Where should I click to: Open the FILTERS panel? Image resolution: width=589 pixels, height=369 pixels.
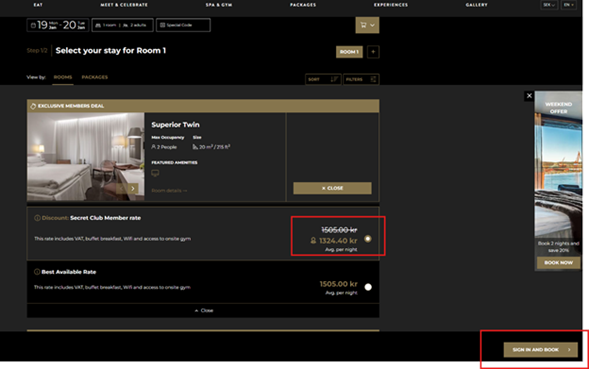click(x=361, y=79)
